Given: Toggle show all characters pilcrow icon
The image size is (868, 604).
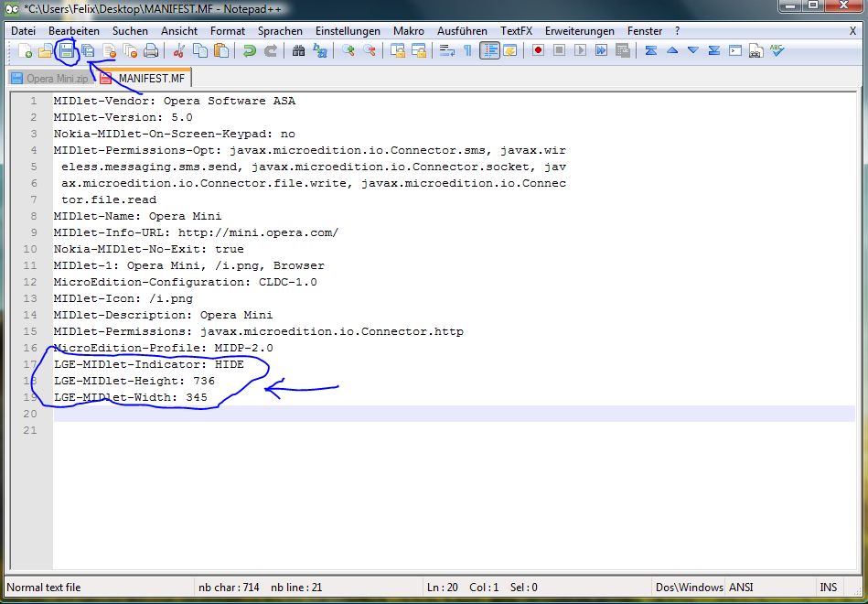Looking at the screenshot, I should tap(467, 51).
